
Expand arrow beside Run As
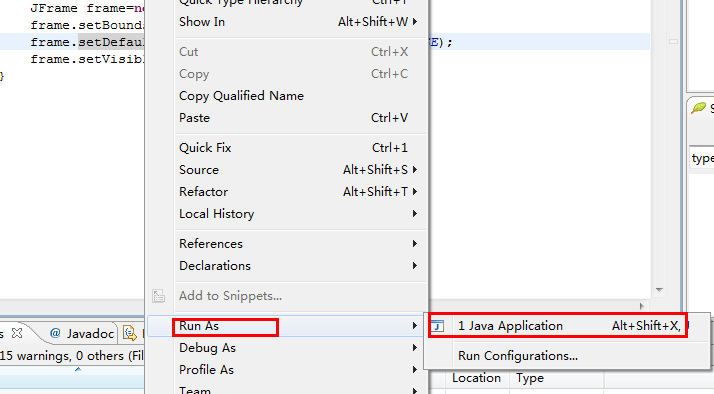tap(415, 326)
